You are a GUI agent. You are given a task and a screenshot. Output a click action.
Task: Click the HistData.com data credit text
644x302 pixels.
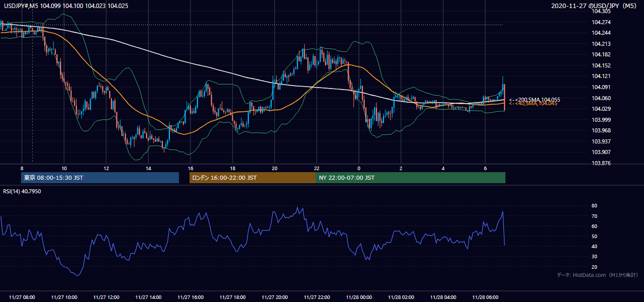(598, 275)
